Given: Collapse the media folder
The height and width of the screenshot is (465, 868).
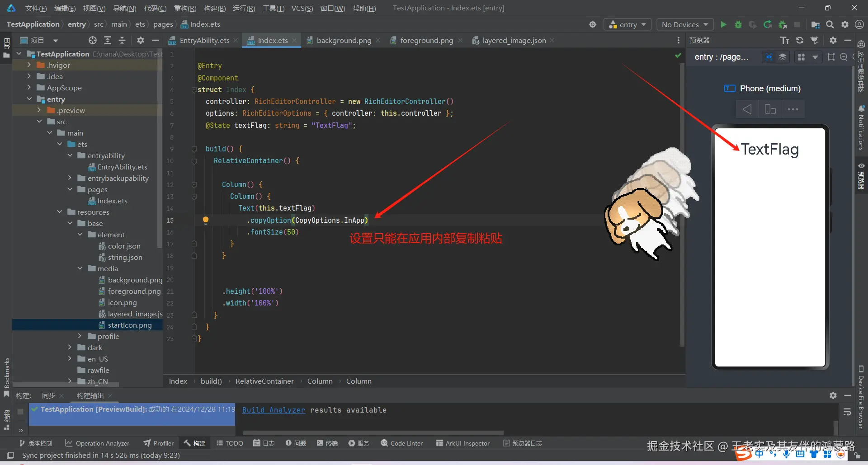Looking at the screenshot, I should pos(80,268).
